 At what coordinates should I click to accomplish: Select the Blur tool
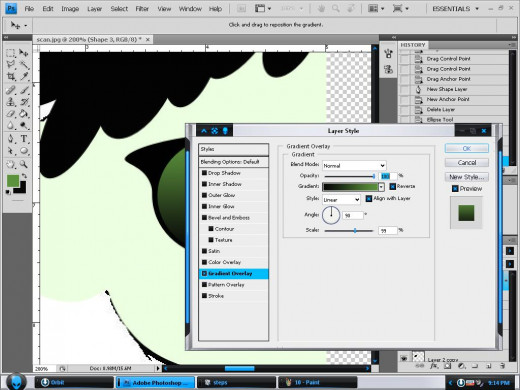11,126
